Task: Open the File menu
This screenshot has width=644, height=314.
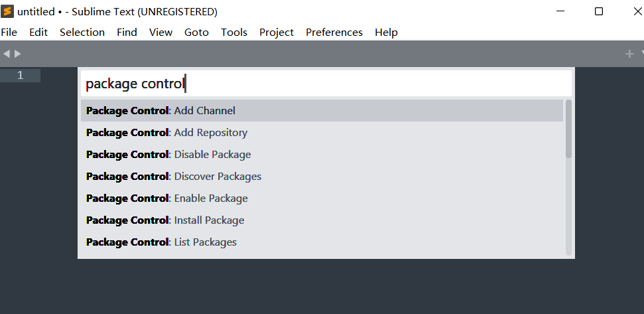Action: click(x=9, y=32)
